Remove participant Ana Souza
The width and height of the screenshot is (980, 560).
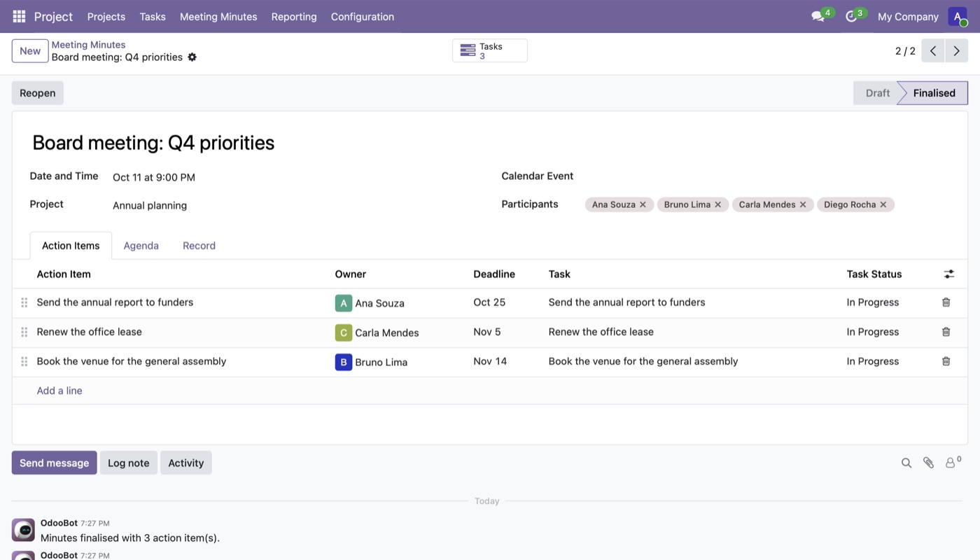pyautogui.click(x=643, y=204)
